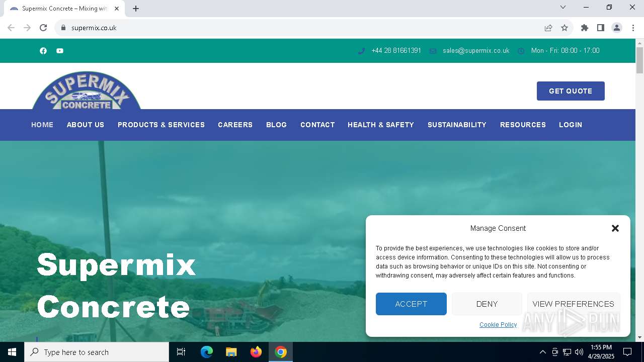Call the +44 28 81661391 number link
The width and height of the screenshot is (644, 362).
click(x=396, y=51)
